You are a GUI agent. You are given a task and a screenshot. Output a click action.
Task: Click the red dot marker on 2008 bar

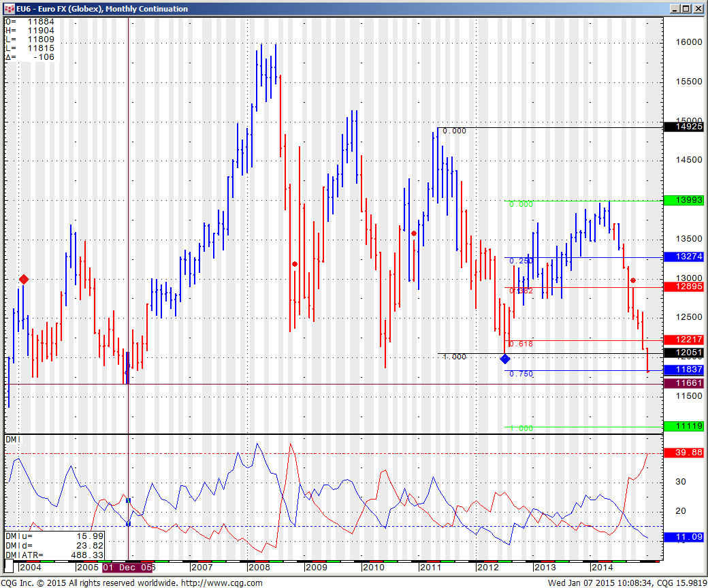pyautogui.click(x=295, y=264)
